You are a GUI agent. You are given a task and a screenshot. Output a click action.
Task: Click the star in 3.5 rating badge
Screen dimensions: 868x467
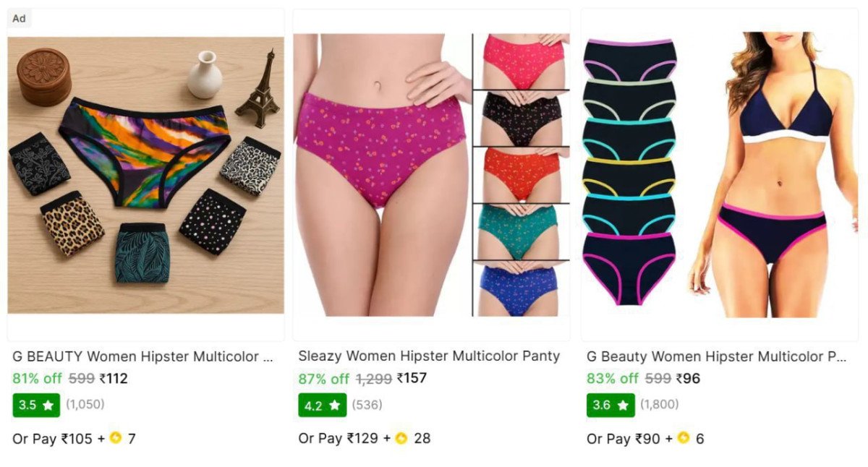tap(48, 406)
